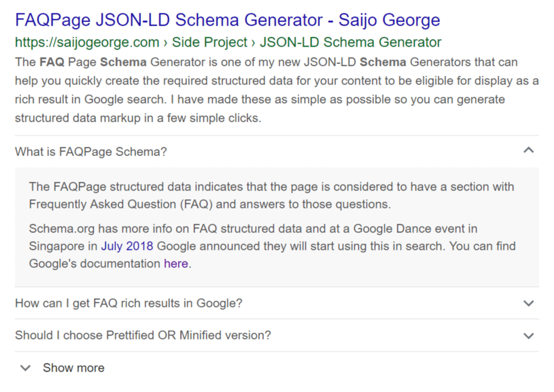The image size is (554, 392).
Task: Click the bold FAQ word in the snippet
Action: tap(52, 62)
